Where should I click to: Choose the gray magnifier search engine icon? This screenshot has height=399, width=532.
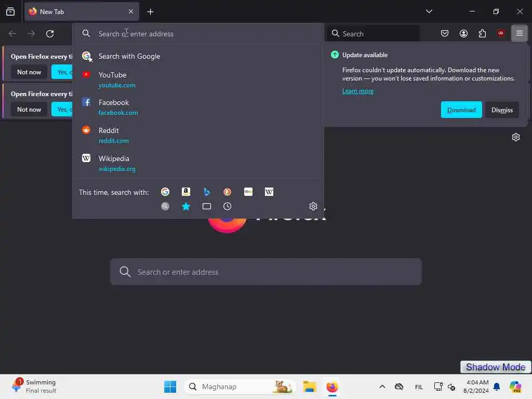165,206
